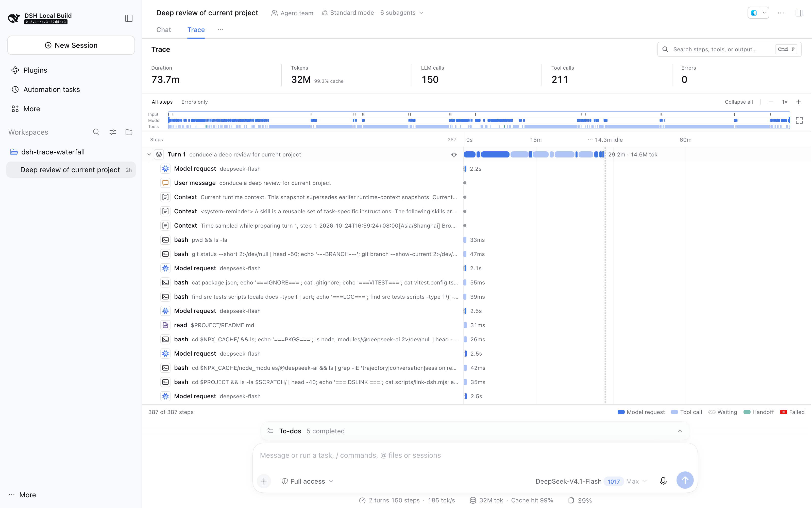Click the New Session button
Viewport: 812px width, 508px height.
coord(71,45)
